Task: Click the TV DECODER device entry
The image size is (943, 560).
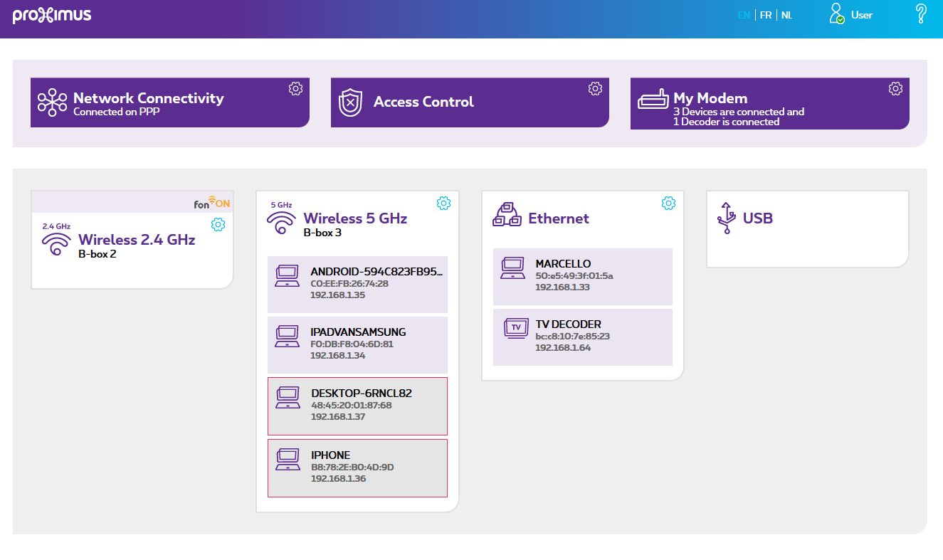Action: tap(582, 337)
